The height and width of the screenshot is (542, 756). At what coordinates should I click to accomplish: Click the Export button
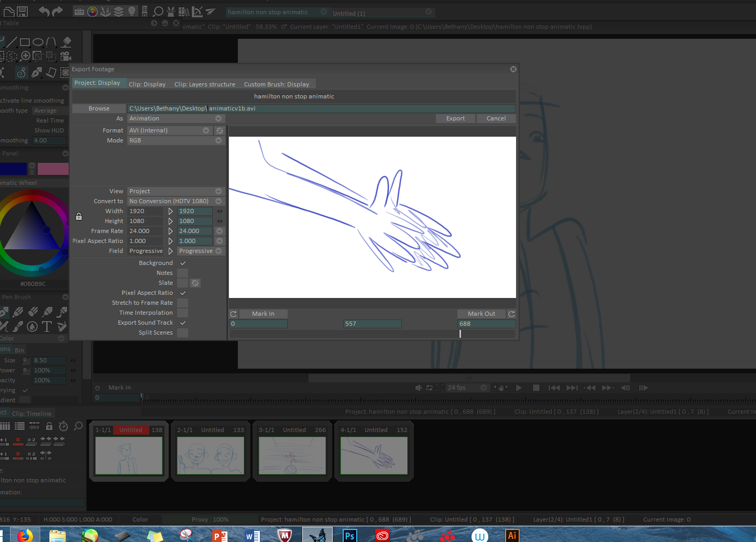(x=456, y=118)
